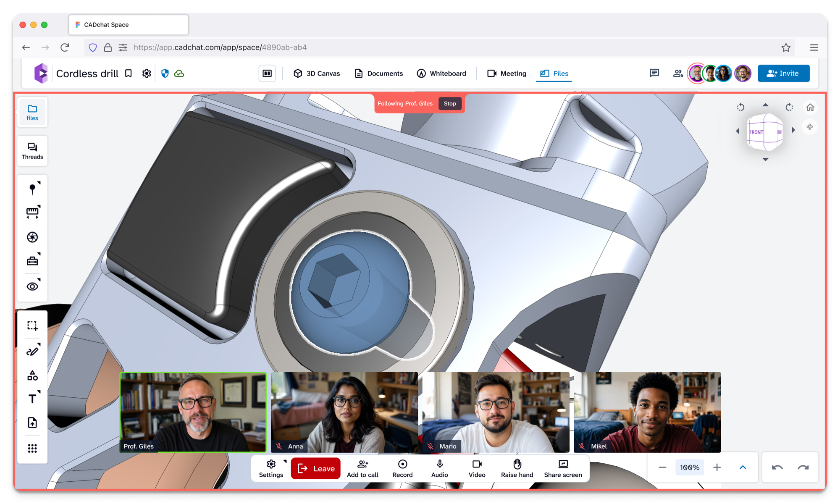Open the chat messages icon
840x504 pixels.
[654, 73]
